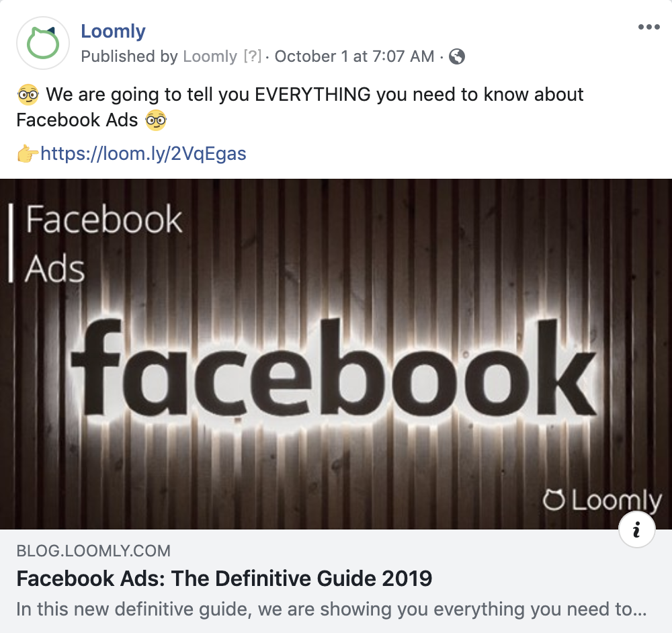Click the Loomly watermark on the image
This screenshot has width=672, height=633.
(x=601, y=499)
